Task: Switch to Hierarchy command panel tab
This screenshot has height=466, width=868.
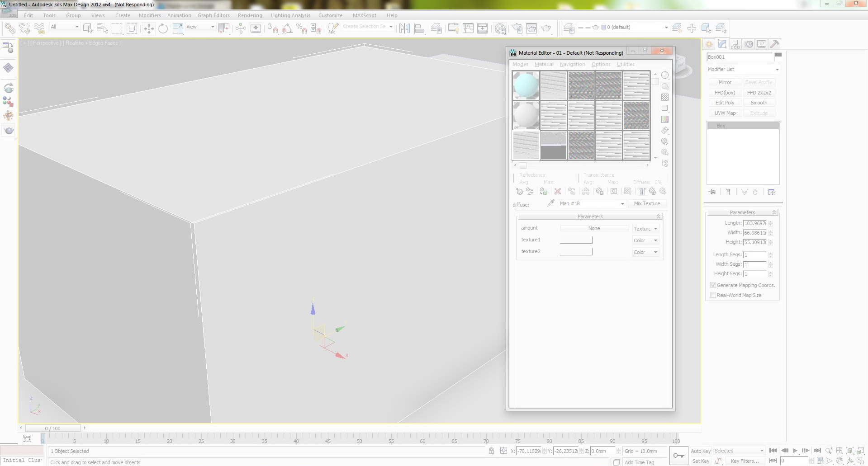Action: click(735, 44)
